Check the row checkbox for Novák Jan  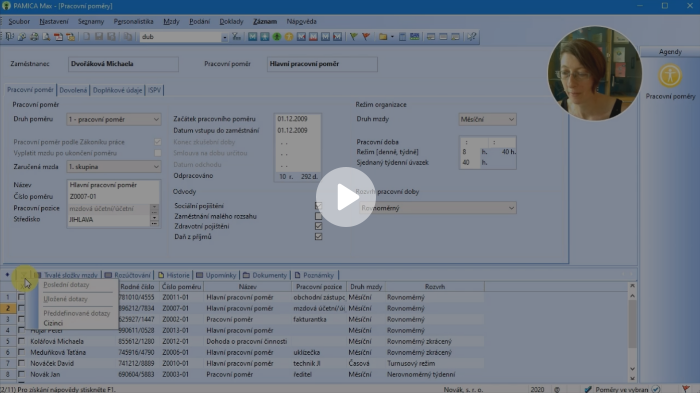click(21, 374)
